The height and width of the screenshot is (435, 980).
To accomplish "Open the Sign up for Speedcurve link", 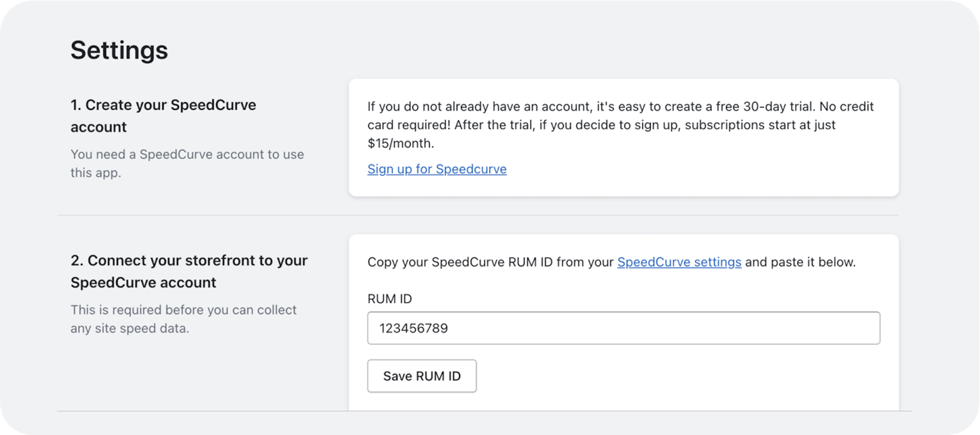I will pyautogui.click(x=437, y=169).
